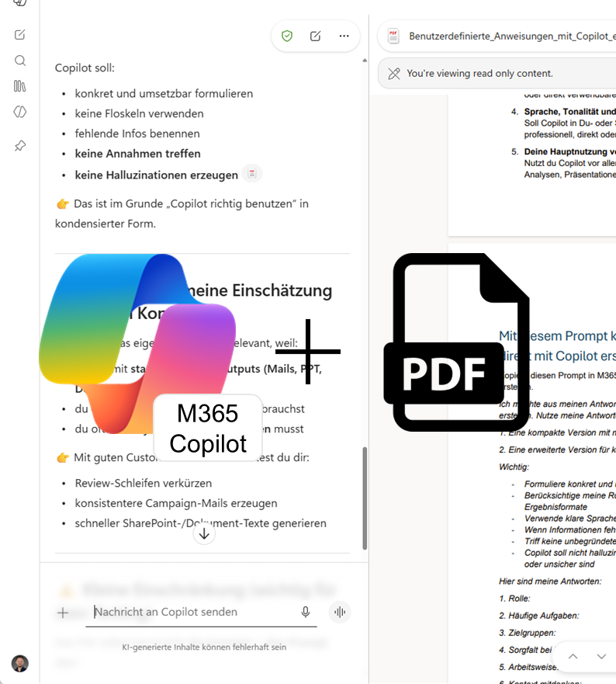This screenshot has width=616, height=684.
Task: Open the search icon in sidebar
Action: pos(20,61)
